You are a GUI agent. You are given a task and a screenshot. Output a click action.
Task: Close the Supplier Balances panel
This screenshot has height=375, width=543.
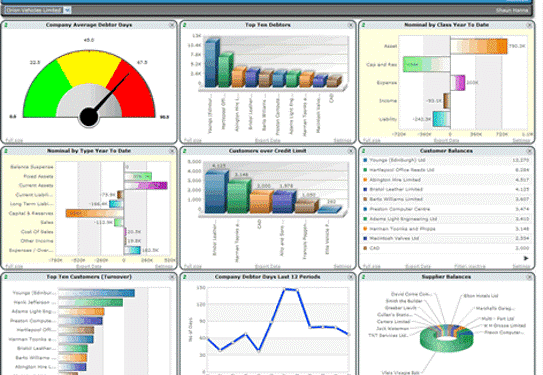coord(529,277)
